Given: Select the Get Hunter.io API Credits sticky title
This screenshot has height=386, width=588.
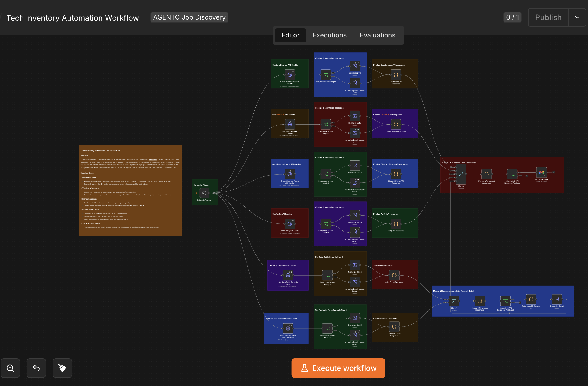Looking at the screenshot, I should 284,115.
